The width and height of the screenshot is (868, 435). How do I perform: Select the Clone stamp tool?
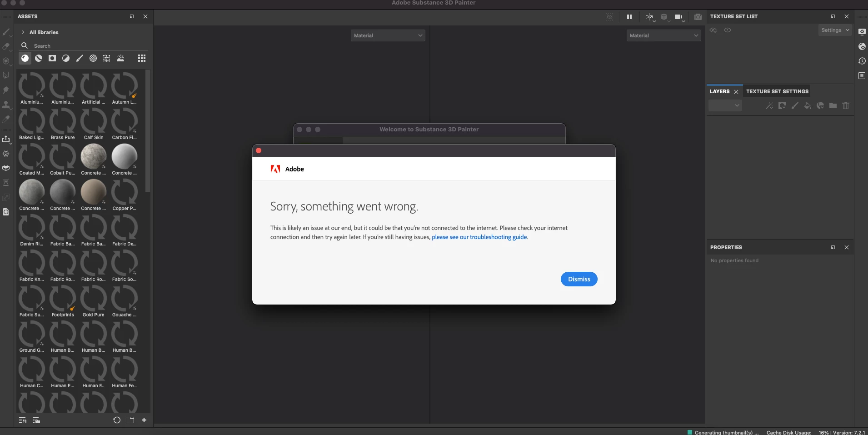tap(6, 105)
